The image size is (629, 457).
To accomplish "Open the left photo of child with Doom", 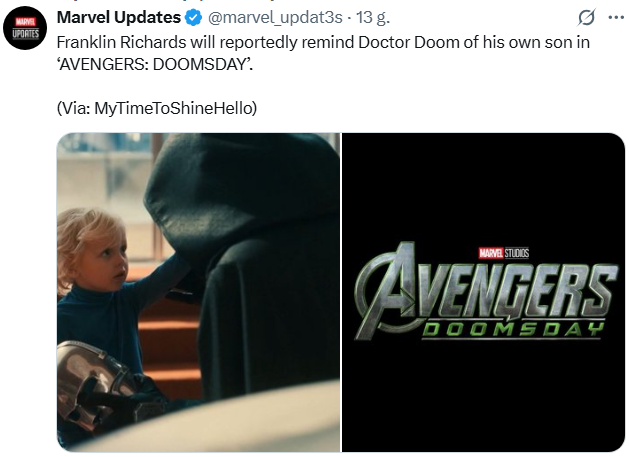I will 198,292.
